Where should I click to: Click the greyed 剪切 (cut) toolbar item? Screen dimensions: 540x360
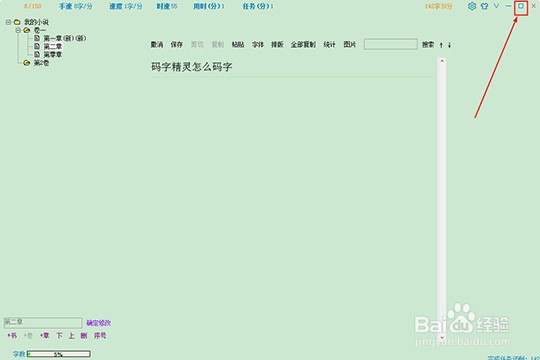[x=197, y=44]
